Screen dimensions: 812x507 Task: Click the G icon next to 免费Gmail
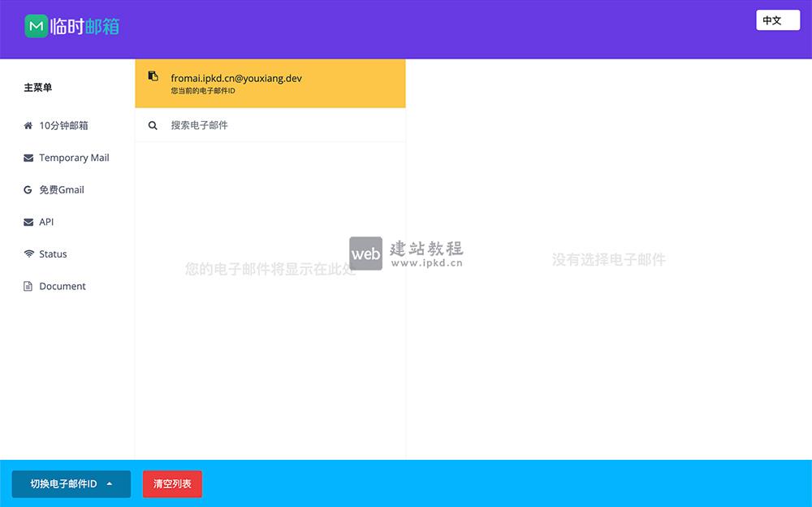pyautogui.click(x=27, y=189)
